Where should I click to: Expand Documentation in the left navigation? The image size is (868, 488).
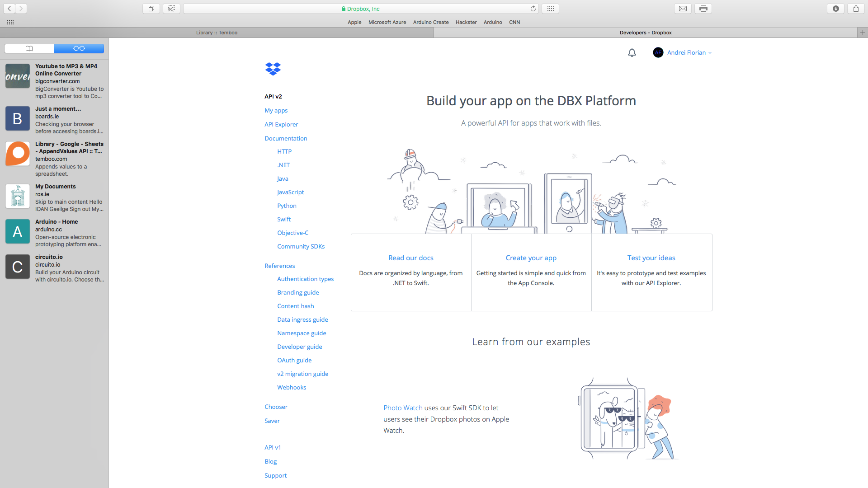[x=286, y=138]
